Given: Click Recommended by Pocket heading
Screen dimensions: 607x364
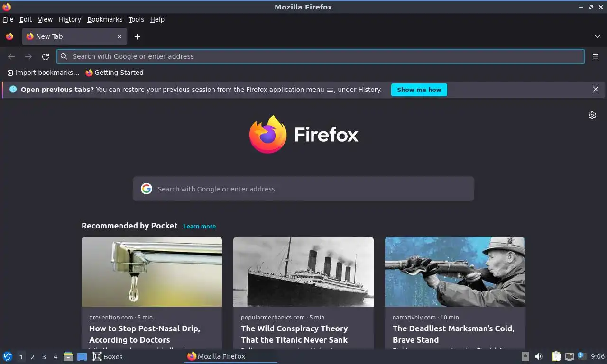Looking at the screenshot, I should (x=129, y=226).
